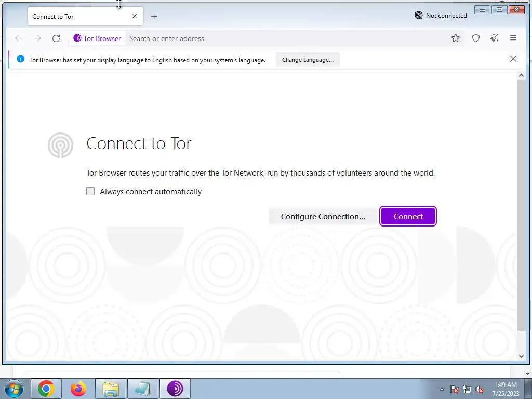This screenshot has width=532, height=399.
Task: Dismiss the language notification bar
Action: (x=513, y=59)
